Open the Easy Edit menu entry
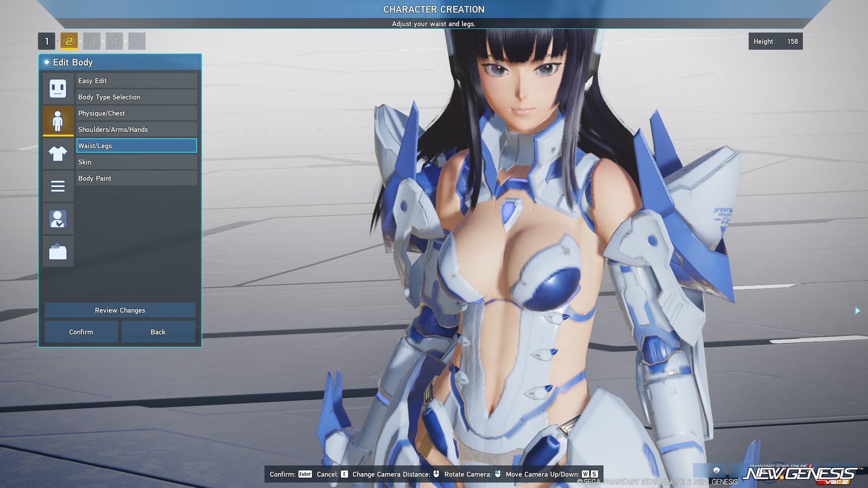The image size is (868, 488). coord(137,81)
